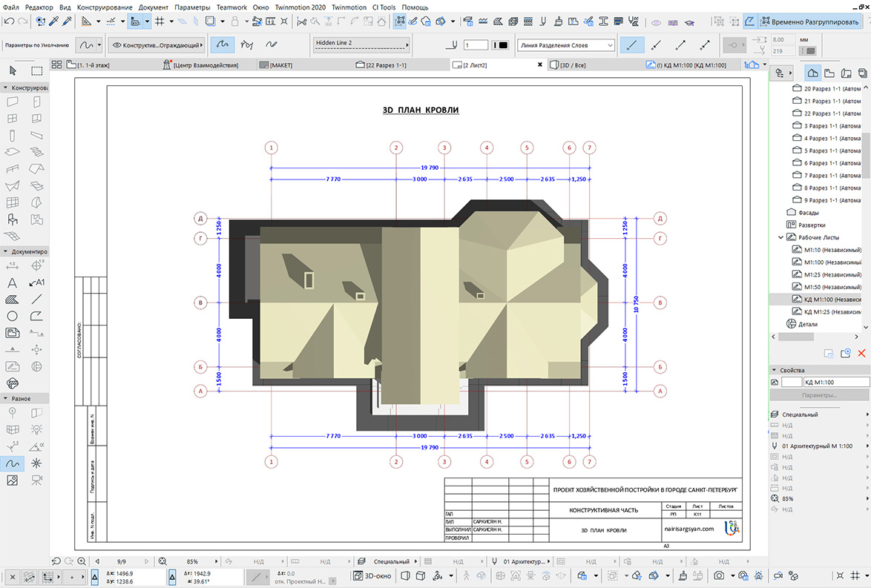Select the Wall tool in toolbox
Screen dimensions: 871x588
pyautogui.click(x=12, y=102)
